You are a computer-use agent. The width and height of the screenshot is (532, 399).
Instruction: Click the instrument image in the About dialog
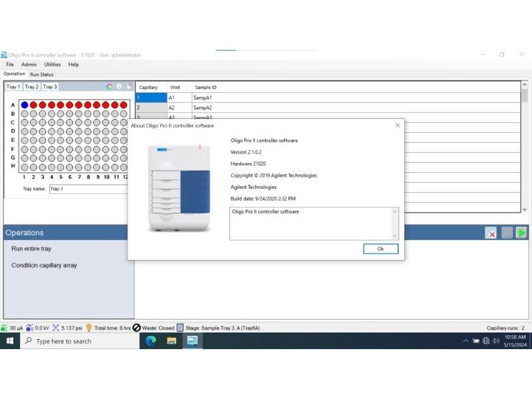(x=179, y=188)
